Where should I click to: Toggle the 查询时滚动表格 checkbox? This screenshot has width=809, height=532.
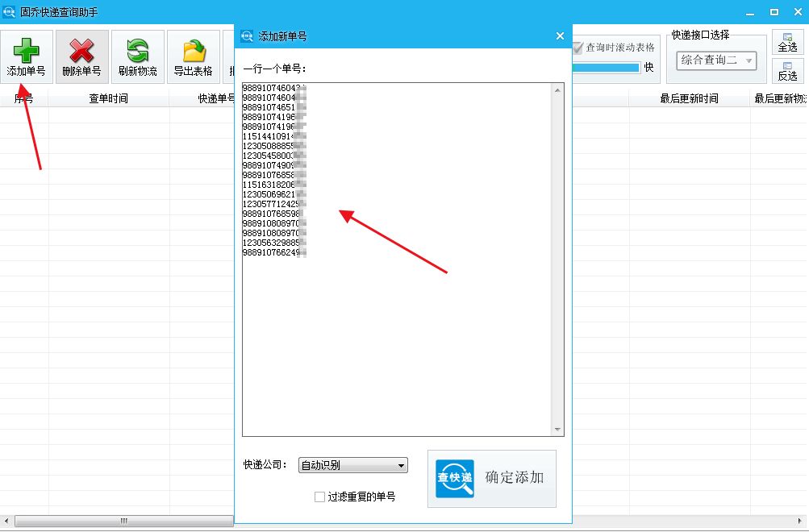[x=577, y=47]
